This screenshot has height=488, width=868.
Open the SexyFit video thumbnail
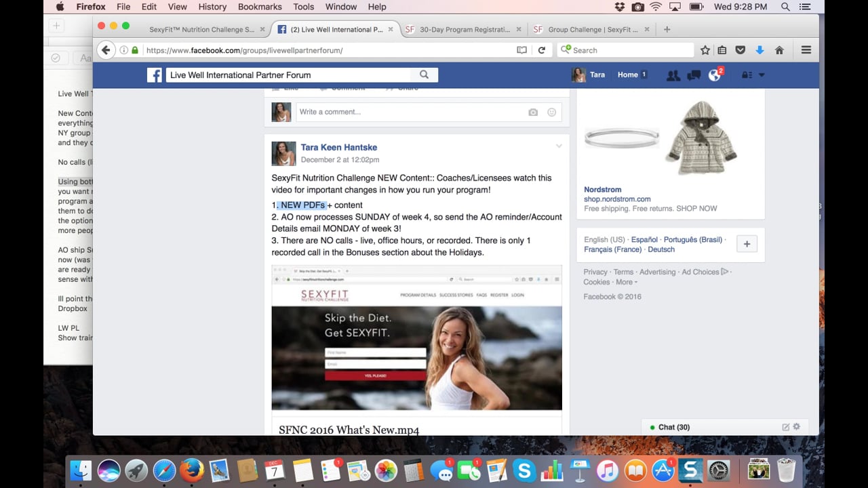pos(416,338)
